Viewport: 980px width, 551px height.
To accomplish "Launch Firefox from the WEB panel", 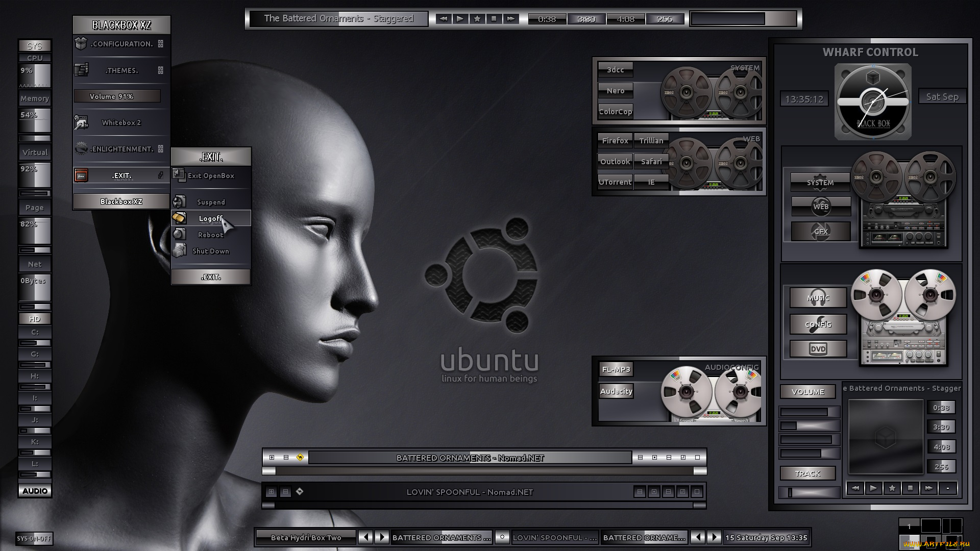I will pyautogui.click(x=615, y=141).
